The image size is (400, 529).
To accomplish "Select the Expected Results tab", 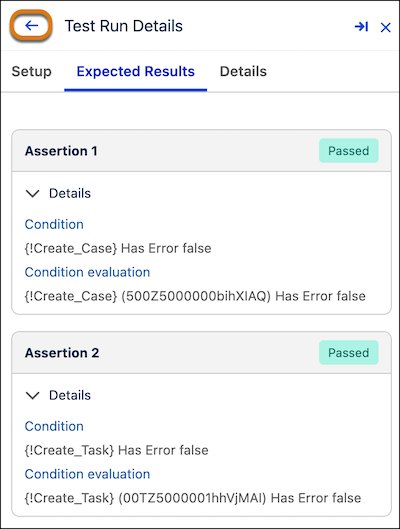I will 136,72.
